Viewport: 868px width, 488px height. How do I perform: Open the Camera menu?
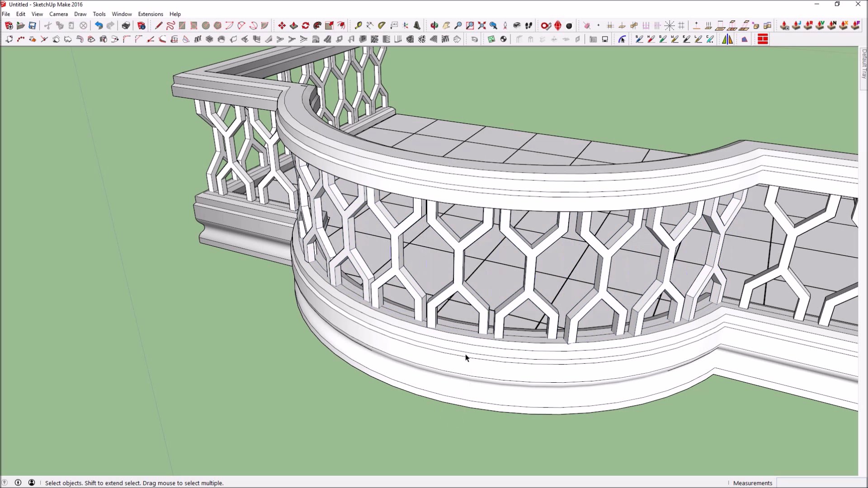pos(58,14)
